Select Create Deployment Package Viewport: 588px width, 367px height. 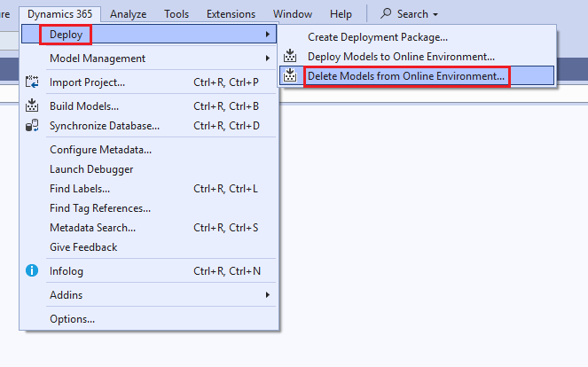point(377,37)
